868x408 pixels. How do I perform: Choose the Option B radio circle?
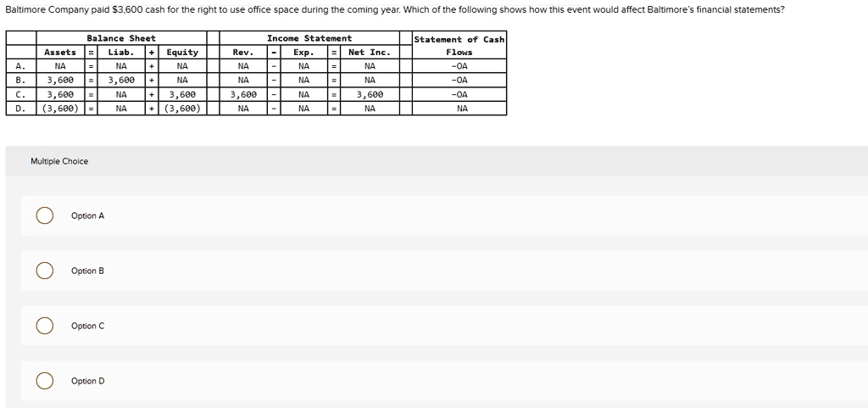click(x=45, y=271)
